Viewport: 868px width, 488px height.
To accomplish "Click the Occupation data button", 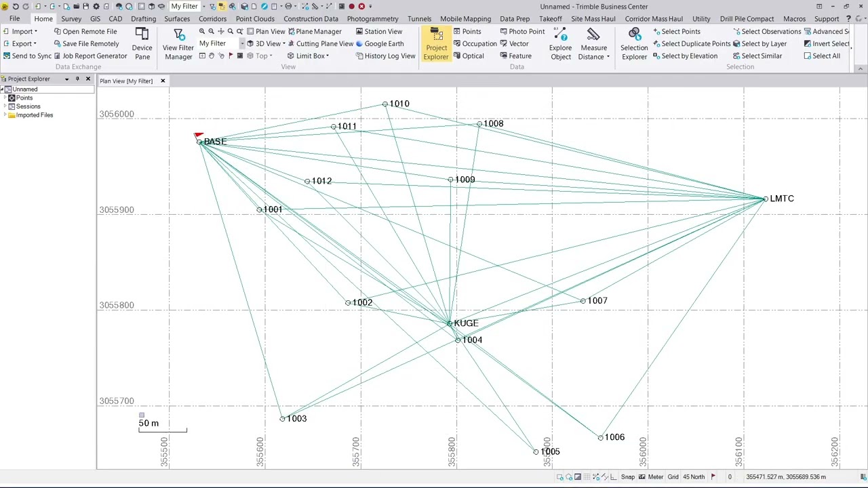I will [475, 43].
